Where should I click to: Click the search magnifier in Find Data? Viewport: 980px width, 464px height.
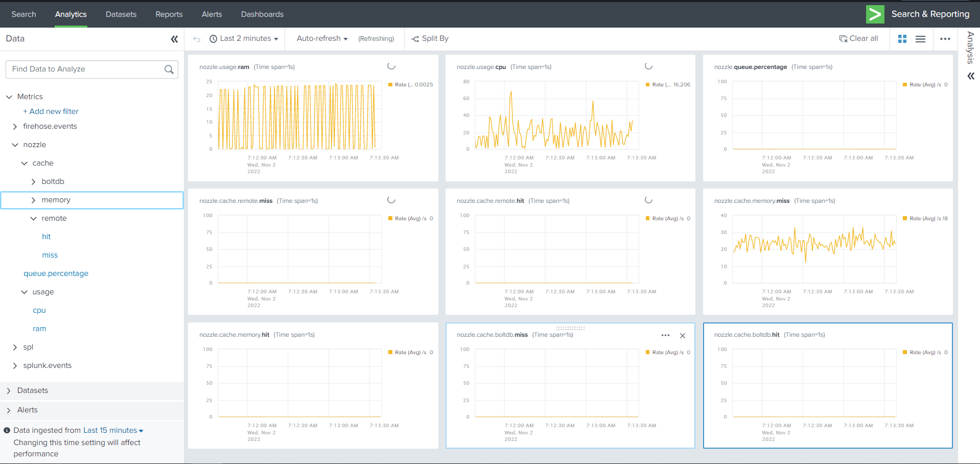pos(169,69)
